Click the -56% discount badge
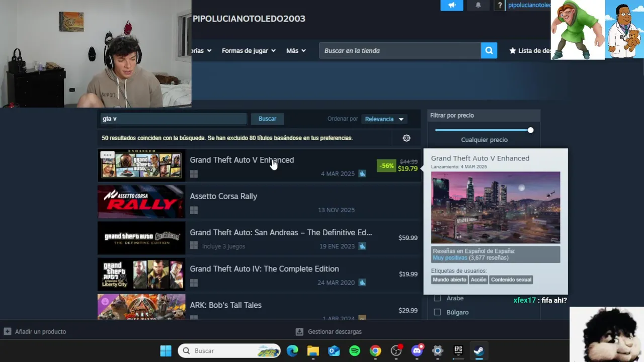The image size is (644, 362). tap(386, 165)
